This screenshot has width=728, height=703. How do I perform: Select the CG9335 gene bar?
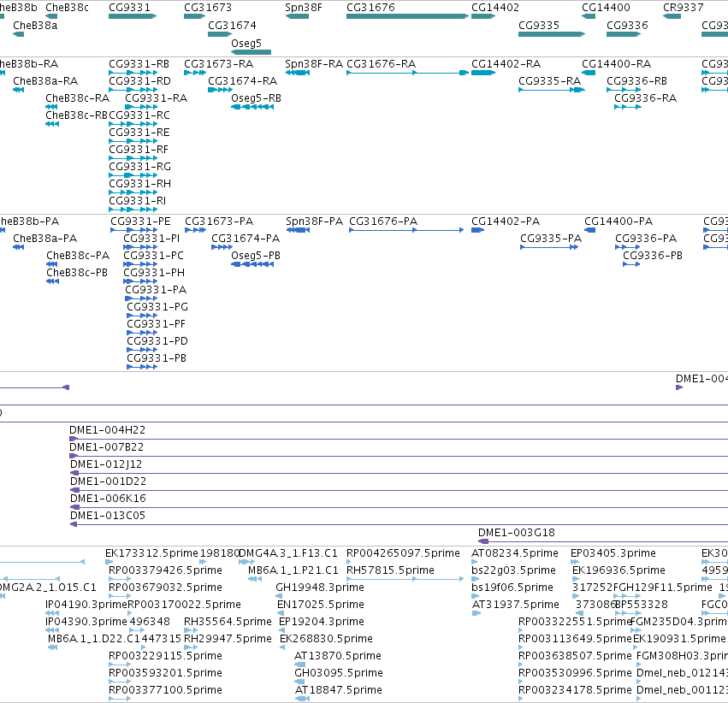coord(552,34)
